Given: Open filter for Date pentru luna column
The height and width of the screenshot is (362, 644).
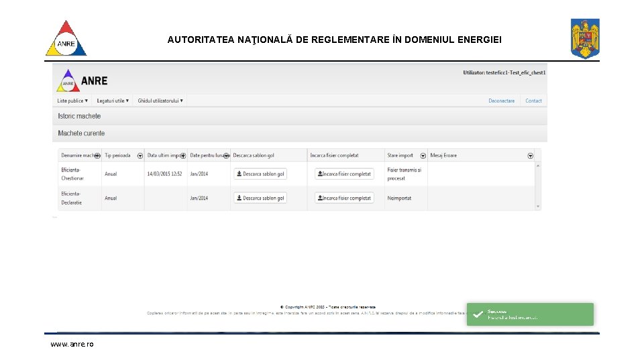Looking at the screenshot, I should [x=226, y=156].
